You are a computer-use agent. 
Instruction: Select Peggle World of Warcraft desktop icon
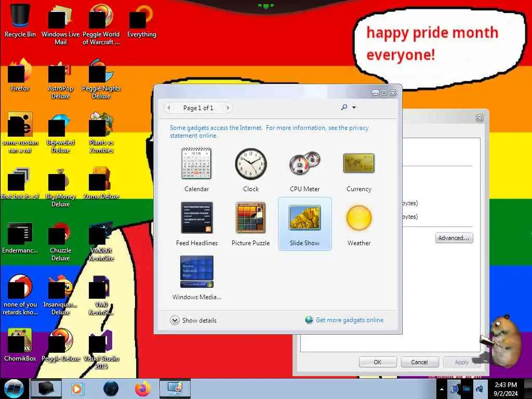(x=101, y=24)
